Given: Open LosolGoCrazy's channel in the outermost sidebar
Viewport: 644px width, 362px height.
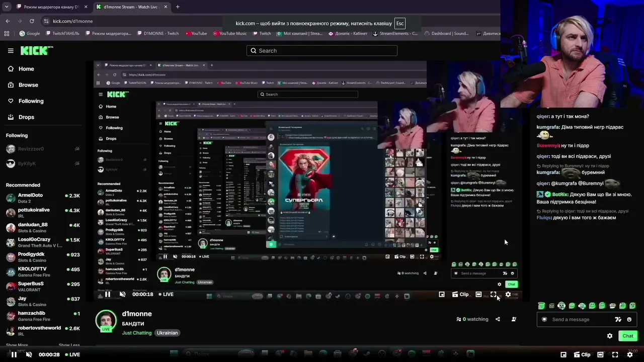Looking at the screenshot, I should [x=43, y=242].
